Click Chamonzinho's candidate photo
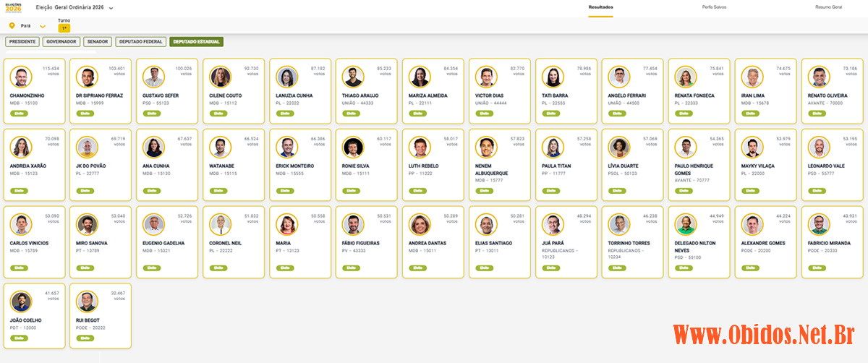The width and height of the screenshot is (868, 363). (20, 77)
